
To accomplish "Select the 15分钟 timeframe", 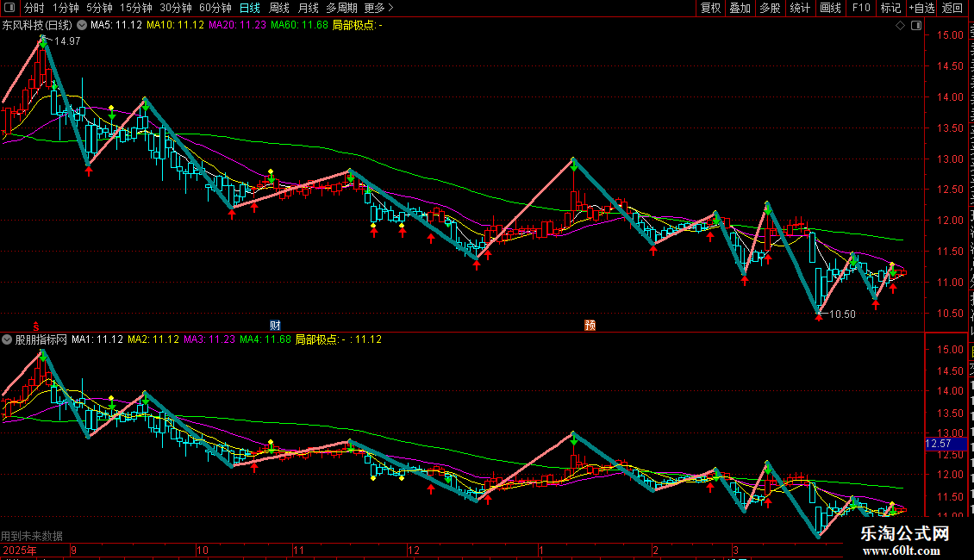I will [136, 8].
